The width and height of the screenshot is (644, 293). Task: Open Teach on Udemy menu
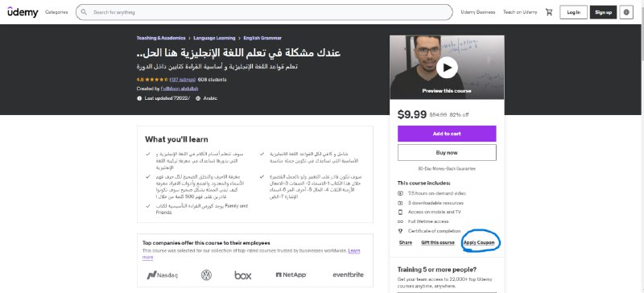coord(520,12)
